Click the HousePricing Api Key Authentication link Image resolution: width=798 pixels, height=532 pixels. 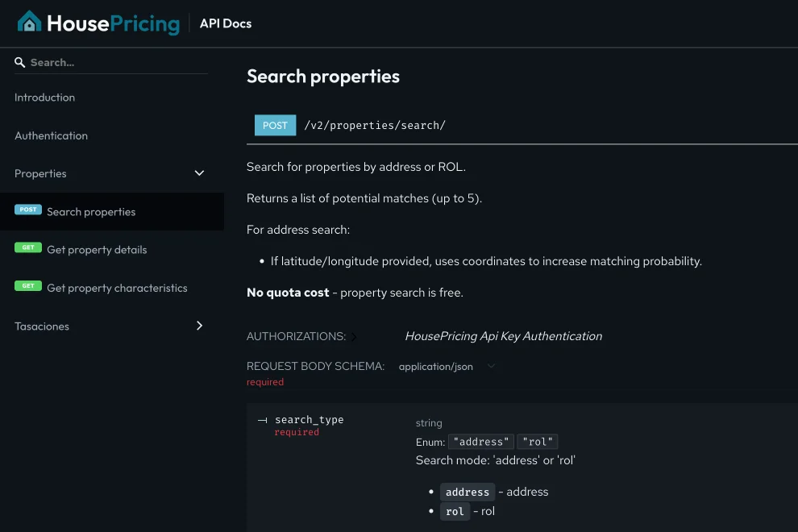click(503, 336)
